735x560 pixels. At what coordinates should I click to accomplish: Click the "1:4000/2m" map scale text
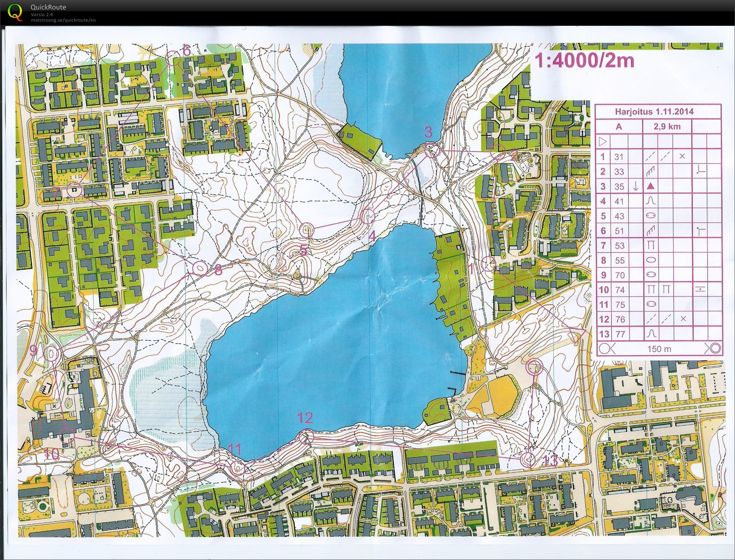[x=584, y=60]
